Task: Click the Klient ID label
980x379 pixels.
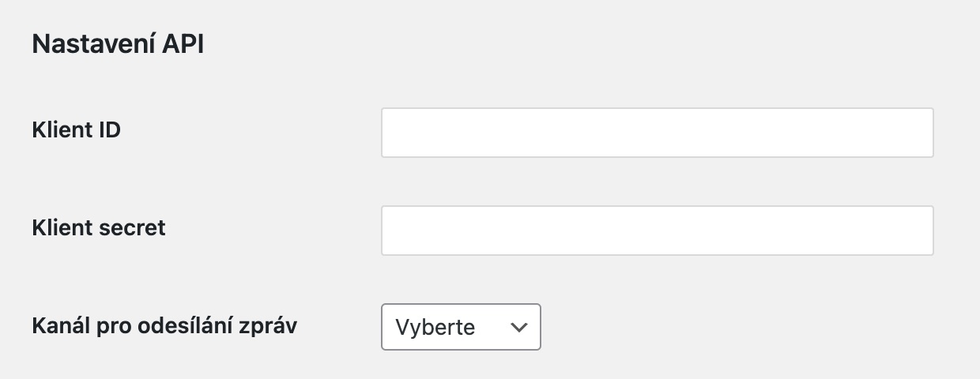Action: point(76,130)
